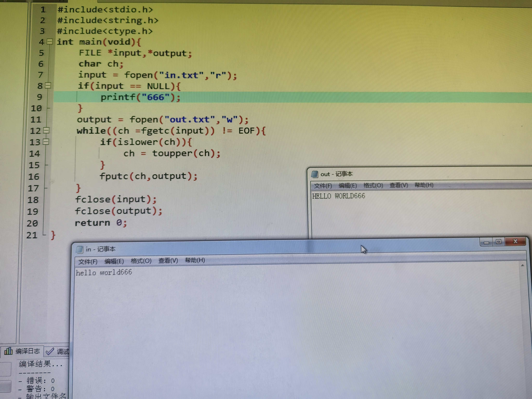
Task: Collapse the islower block fold at line 13
Action: pos(46,142)
